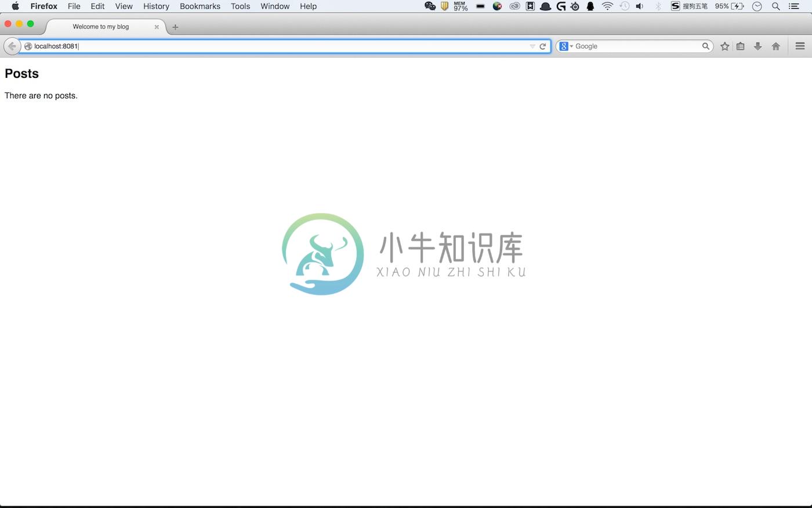812x508 pixels.
Task: Click the Creative Cloud menu bar icon
Action: click(x=514, y=6)
